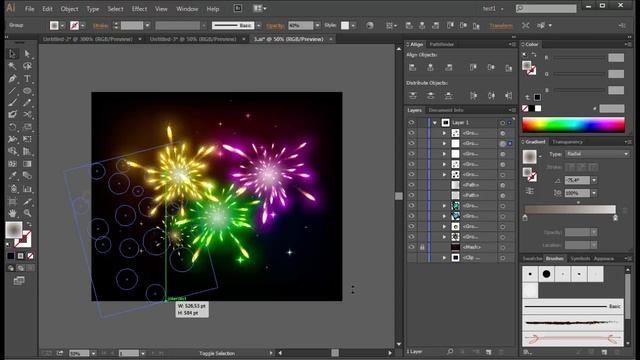The width and height of the screenshot is (640, 360).
Task: Switch to Pathfinder panel tab
Action: (442, 44)
